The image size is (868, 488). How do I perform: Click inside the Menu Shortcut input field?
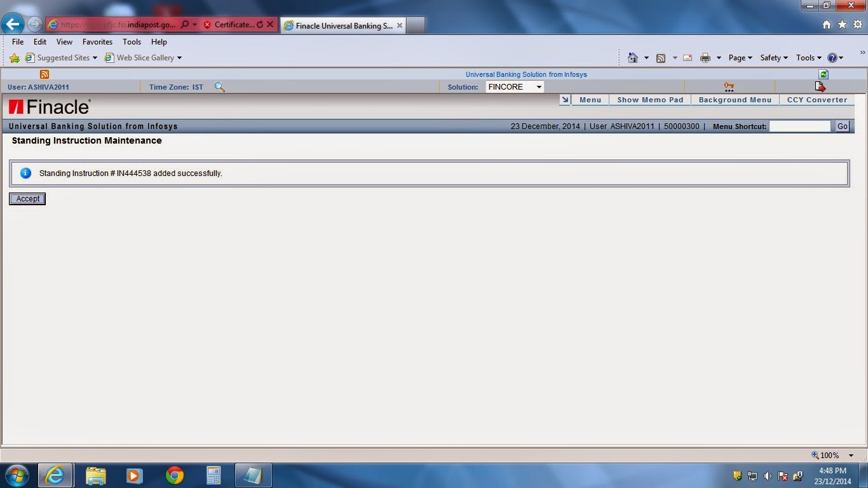(x=801, y=126)
